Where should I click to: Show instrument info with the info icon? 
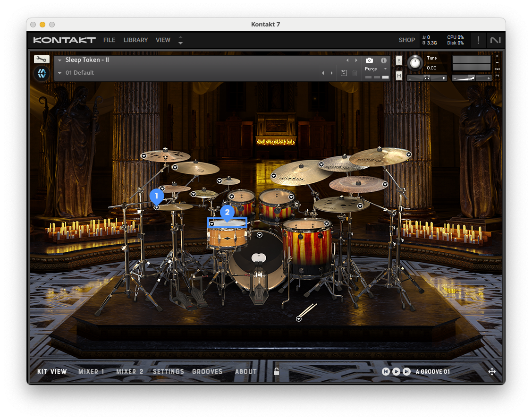coord(383,60)
